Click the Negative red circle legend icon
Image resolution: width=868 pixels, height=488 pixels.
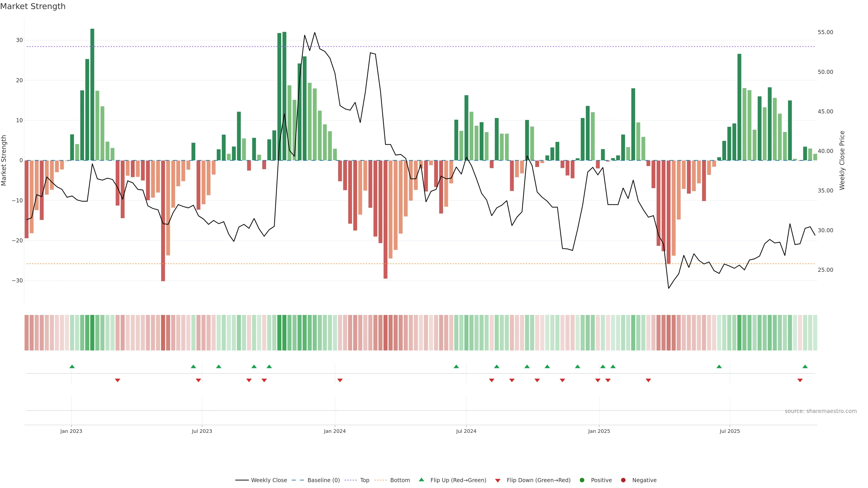click(623, 480)
